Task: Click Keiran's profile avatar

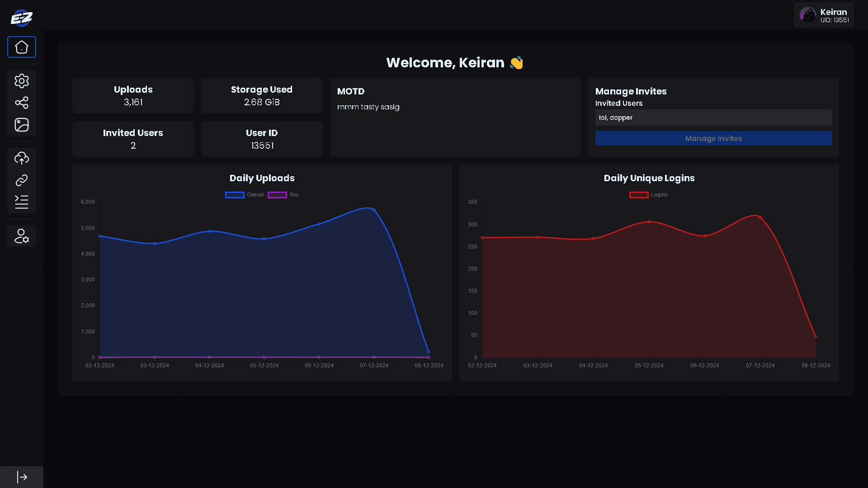Action: 807,15
